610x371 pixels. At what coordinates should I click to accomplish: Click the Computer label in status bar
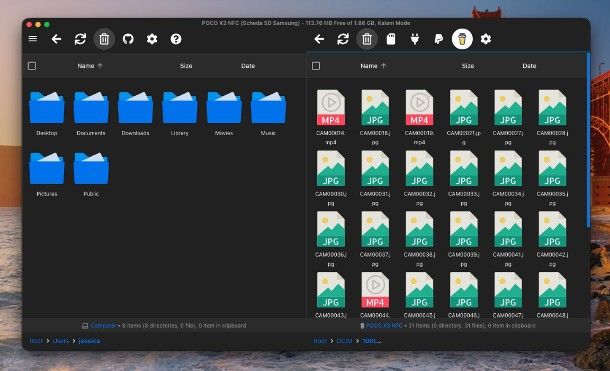click(103, 326)
